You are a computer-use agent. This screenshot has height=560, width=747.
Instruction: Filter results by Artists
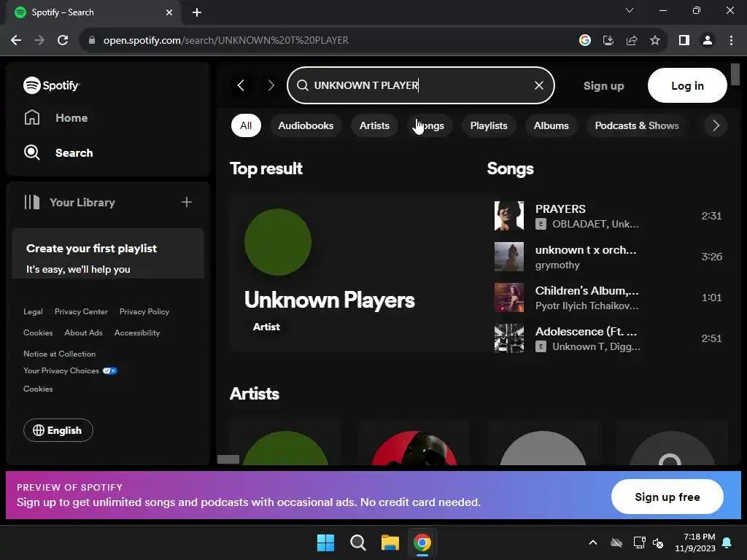click(374, 125)
